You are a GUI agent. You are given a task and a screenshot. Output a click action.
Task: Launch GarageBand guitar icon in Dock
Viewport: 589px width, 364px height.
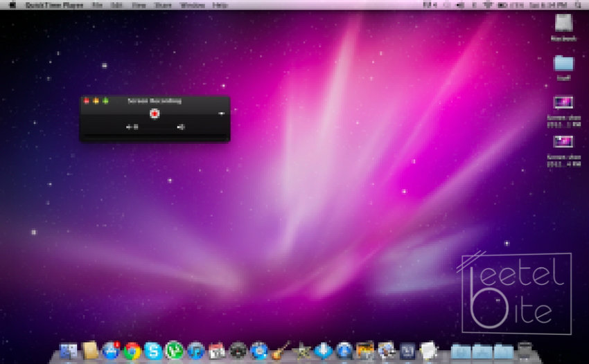tap(281, 350)
